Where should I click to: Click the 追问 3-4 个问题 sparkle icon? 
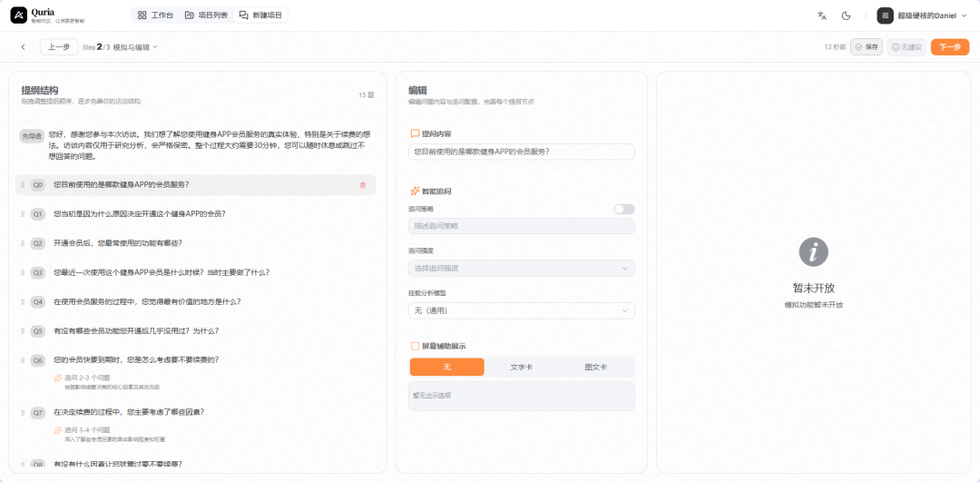click(58, 430)
